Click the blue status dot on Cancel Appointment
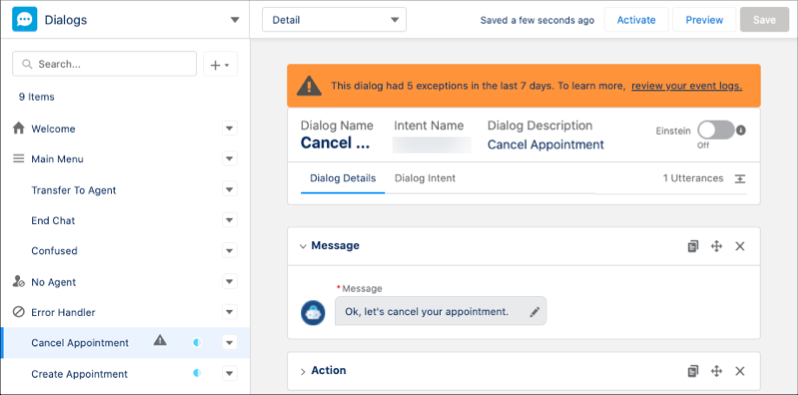This screenshot has height=395, width=798. (197, 343)
